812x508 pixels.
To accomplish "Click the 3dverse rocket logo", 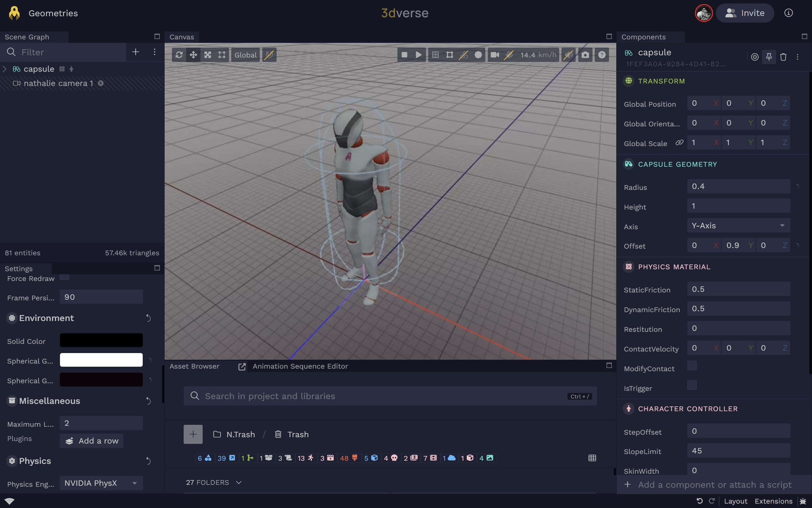I will click(14, 13).
